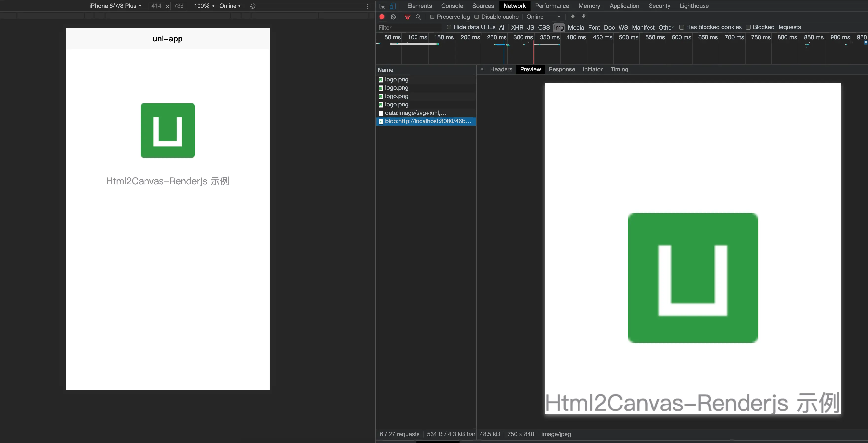Show the Timing sub-tab

[x=619, y=69]
